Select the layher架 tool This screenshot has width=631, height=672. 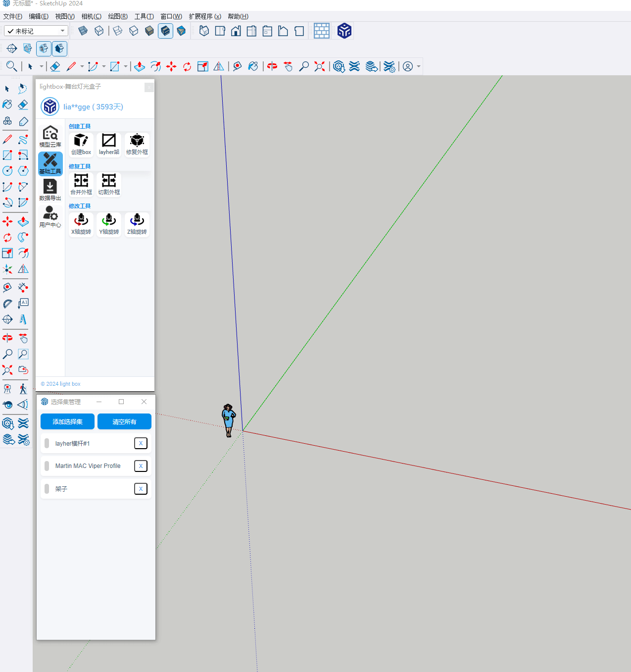coord(109,141)
